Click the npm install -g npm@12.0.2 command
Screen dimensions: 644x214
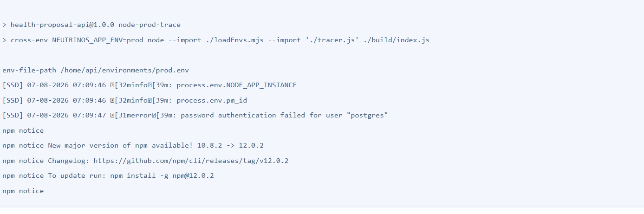tap(162, 175)
